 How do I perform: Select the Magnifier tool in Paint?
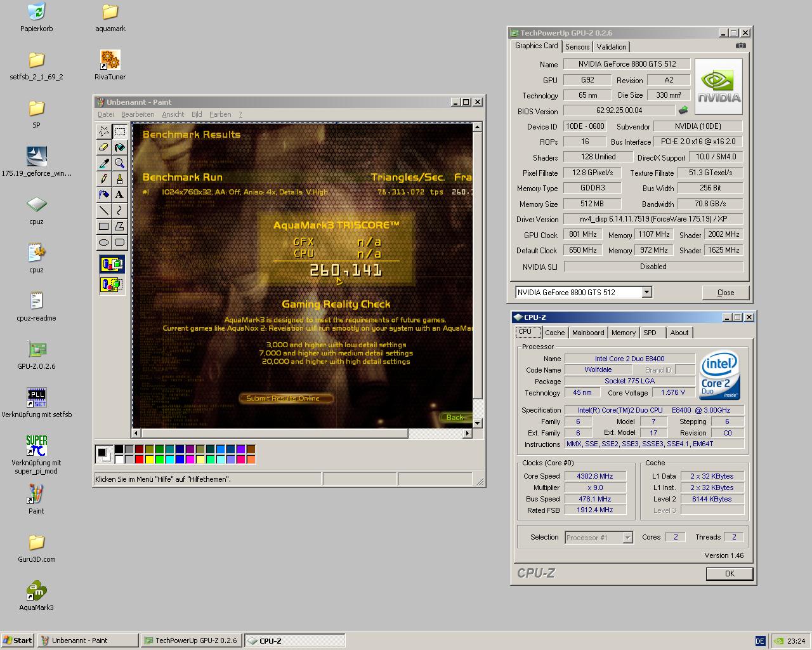[x=120, y=163]
